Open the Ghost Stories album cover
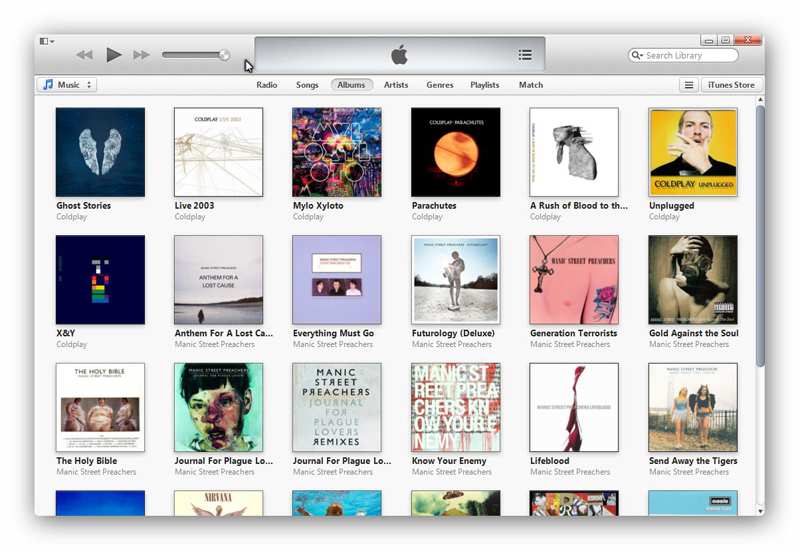This screenshot has width=800, height=551. tap(100, 152)
